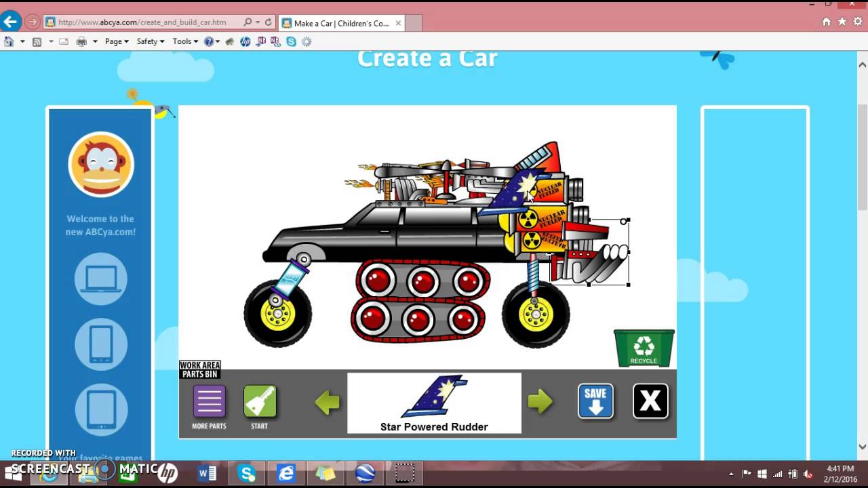868x488 pixels.
Task: Open the Page menu
Action: click(116, 41)
